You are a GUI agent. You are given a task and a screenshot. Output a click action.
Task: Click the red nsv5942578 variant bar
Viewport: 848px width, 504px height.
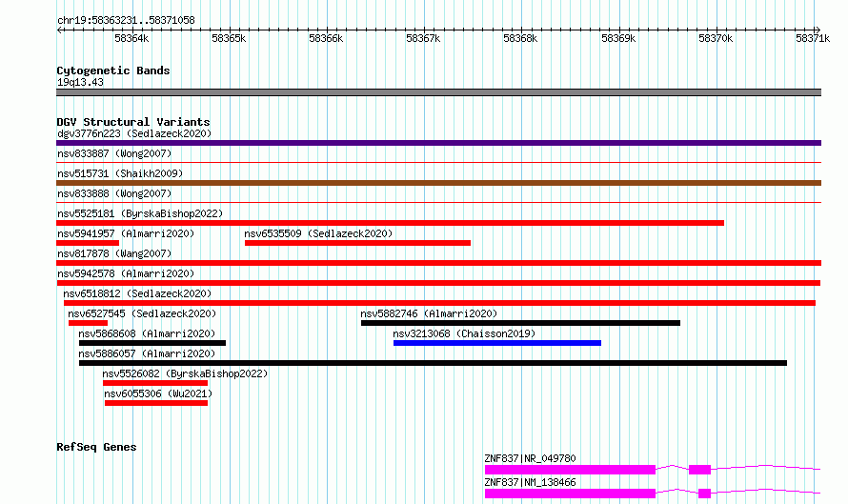[x=438, y=283]
